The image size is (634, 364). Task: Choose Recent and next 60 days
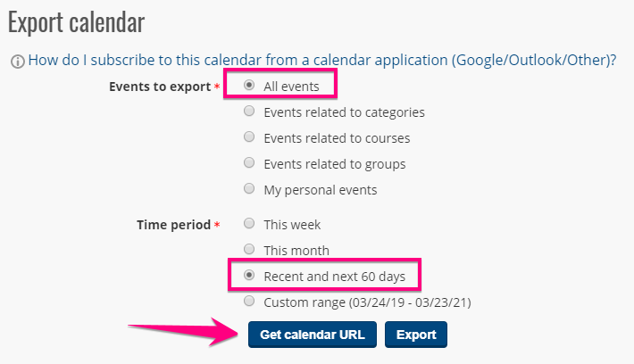tap(249, 276)
